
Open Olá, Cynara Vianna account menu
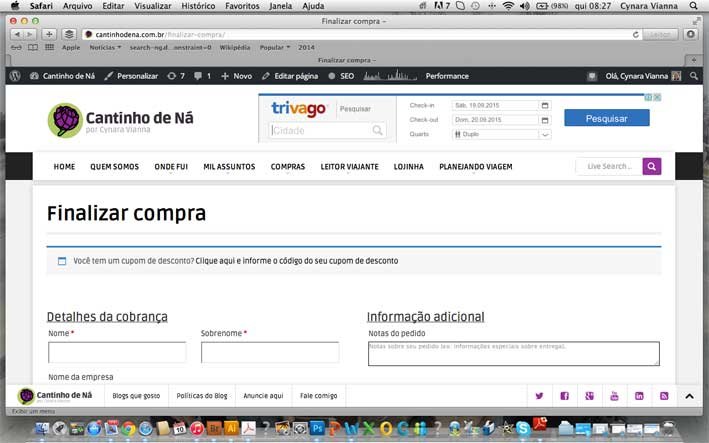[x=643, y=76]
